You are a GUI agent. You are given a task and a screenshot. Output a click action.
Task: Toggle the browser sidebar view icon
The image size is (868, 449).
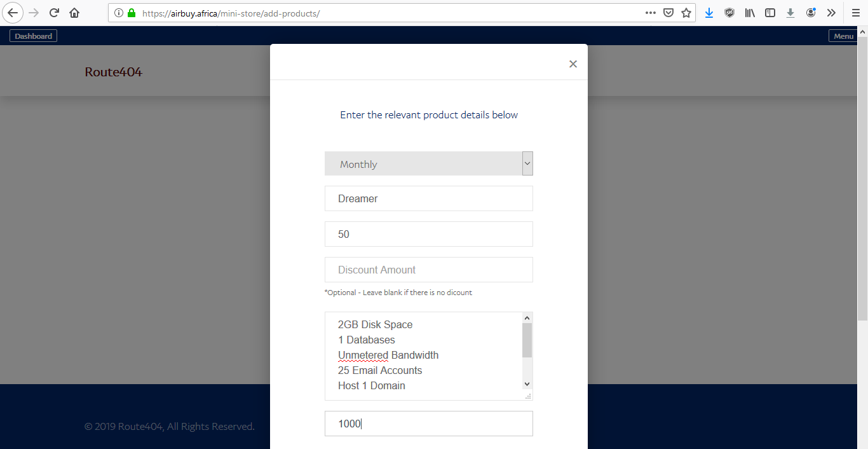coord(770,13)
